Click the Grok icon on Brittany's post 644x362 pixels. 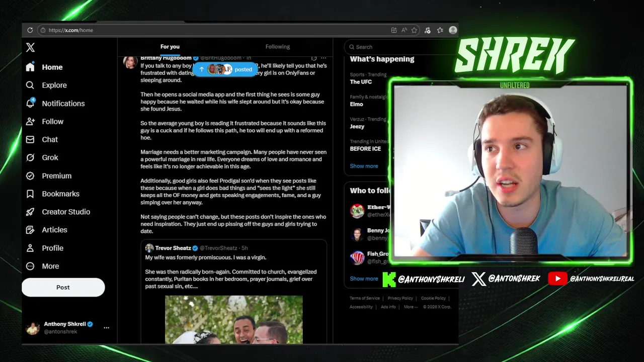(314, 58)
